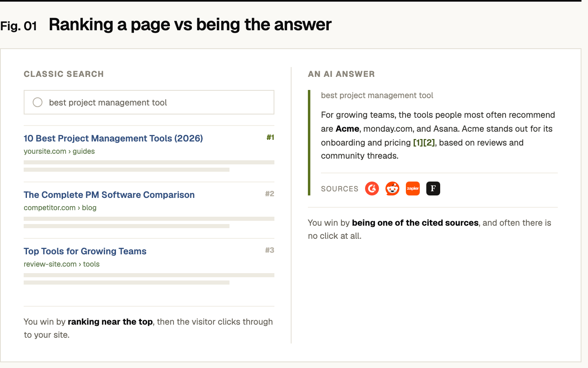Viewport: 588px width, 368px height.
Task: Click the [1] citation marker
Action: pyautogui.click(x=419, y=143)
